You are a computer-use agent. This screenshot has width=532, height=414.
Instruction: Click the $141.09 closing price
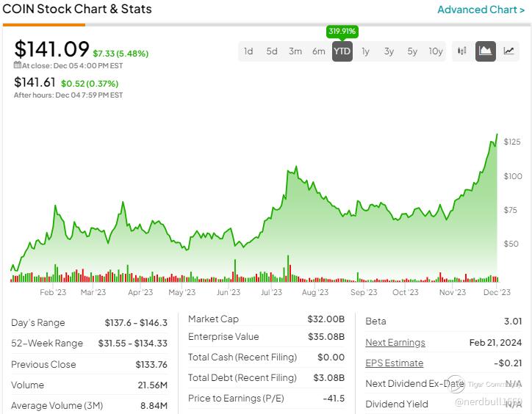point(51,49)
